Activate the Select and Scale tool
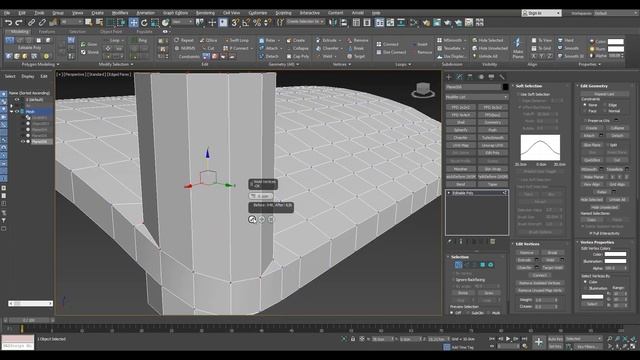This screenshot has width=640, height=360. pyautogui.click(x=155, y=22)
